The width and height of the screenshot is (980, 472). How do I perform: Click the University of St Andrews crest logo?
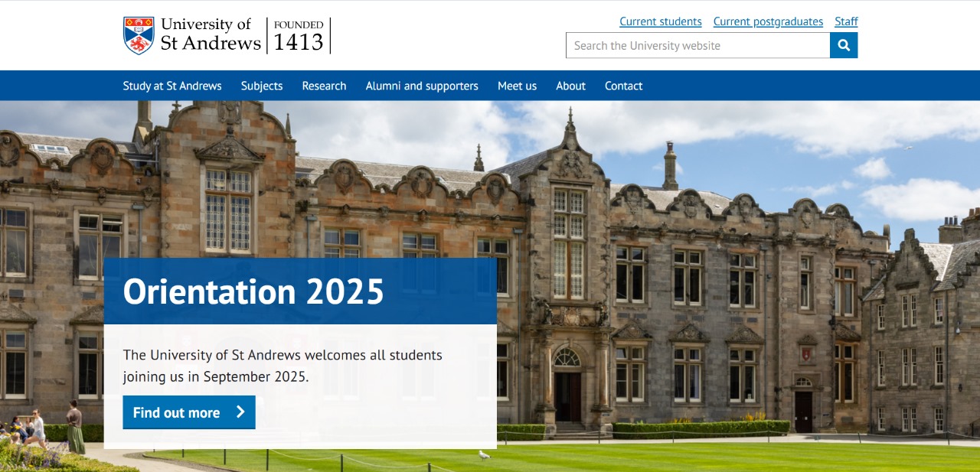pyautogui.click(x=139, y=36)
